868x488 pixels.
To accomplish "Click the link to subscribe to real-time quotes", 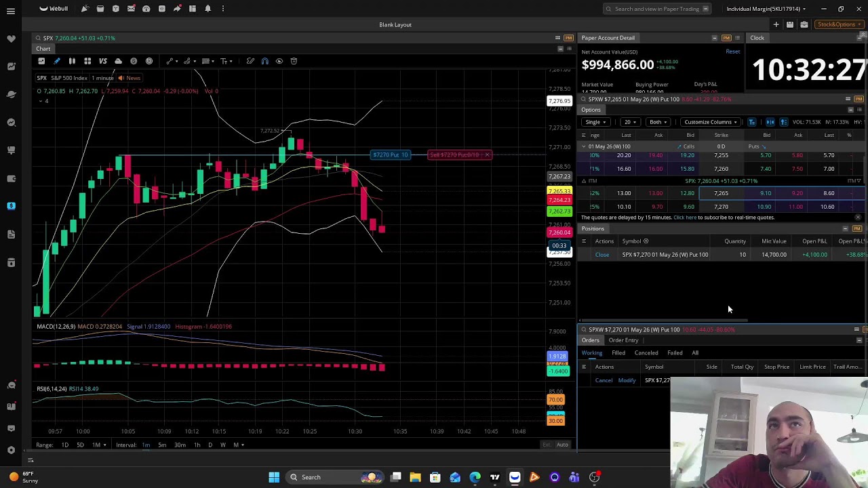I will click(685, 218).
